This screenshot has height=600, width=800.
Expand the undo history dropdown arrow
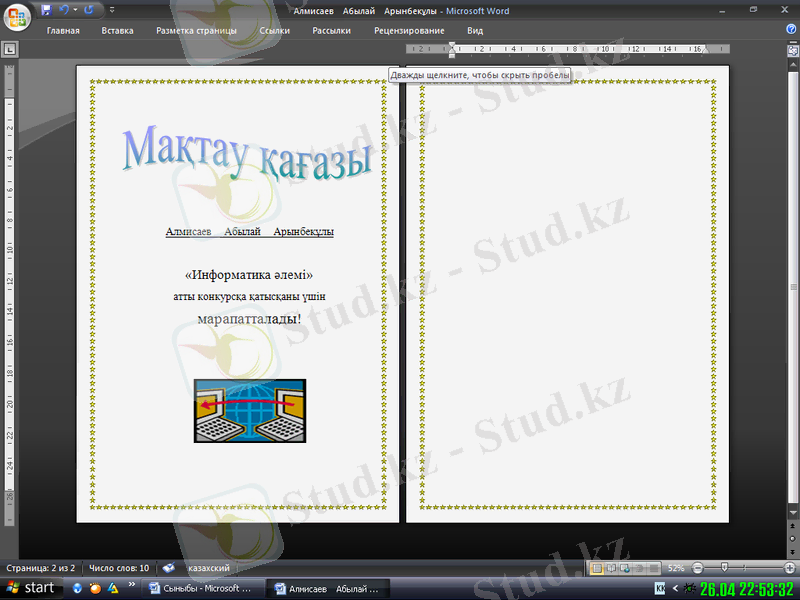click(x=74, y=10)
